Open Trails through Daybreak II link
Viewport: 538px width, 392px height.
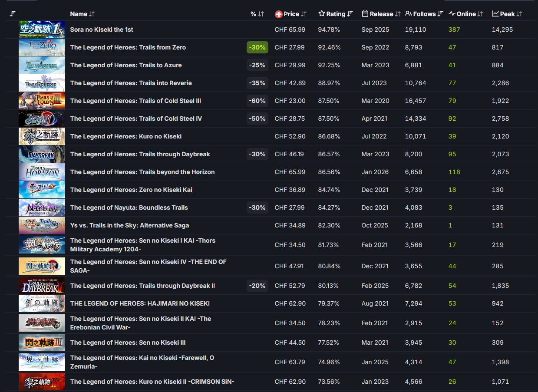pos(142,286)
